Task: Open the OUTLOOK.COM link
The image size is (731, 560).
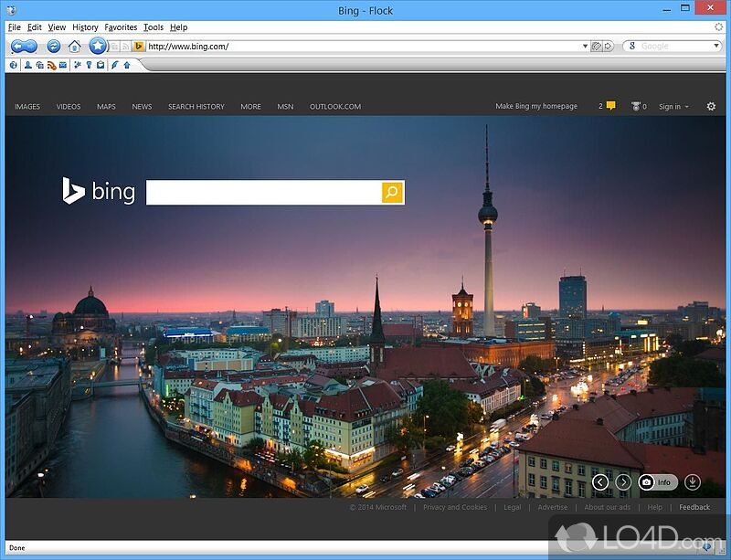Action: coord(335,107)
